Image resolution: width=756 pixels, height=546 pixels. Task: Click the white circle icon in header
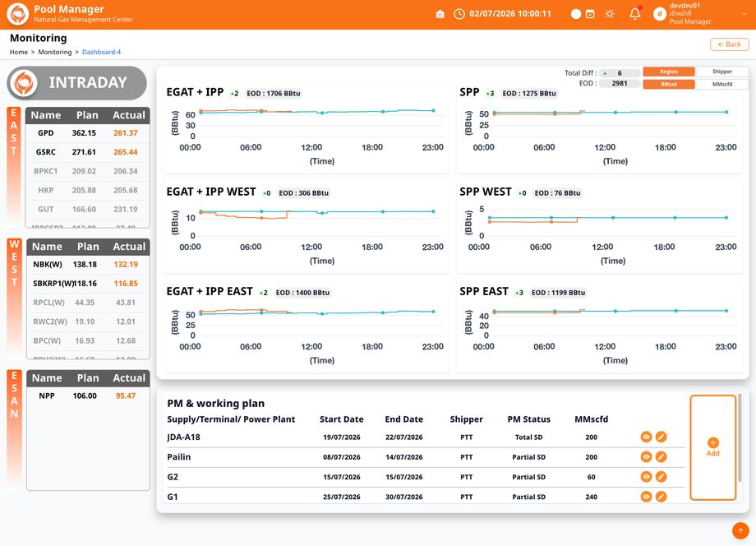576,14
